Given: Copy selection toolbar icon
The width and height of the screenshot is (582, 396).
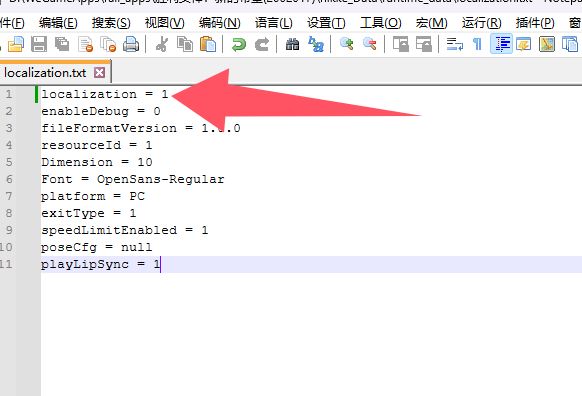Looking at the screenshot, I should tap(185, 44).
